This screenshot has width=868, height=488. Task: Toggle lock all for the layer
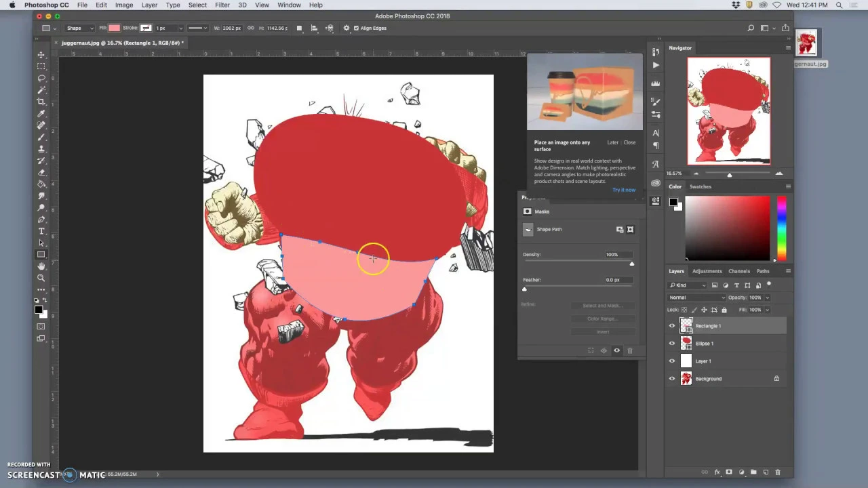click(724, 310)
